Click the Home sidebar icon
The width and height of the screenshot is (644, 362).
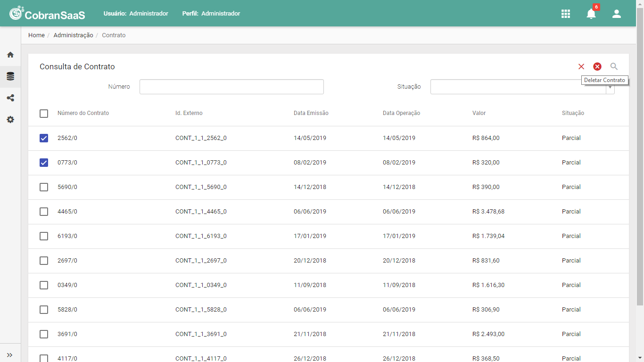coord(10,55)
